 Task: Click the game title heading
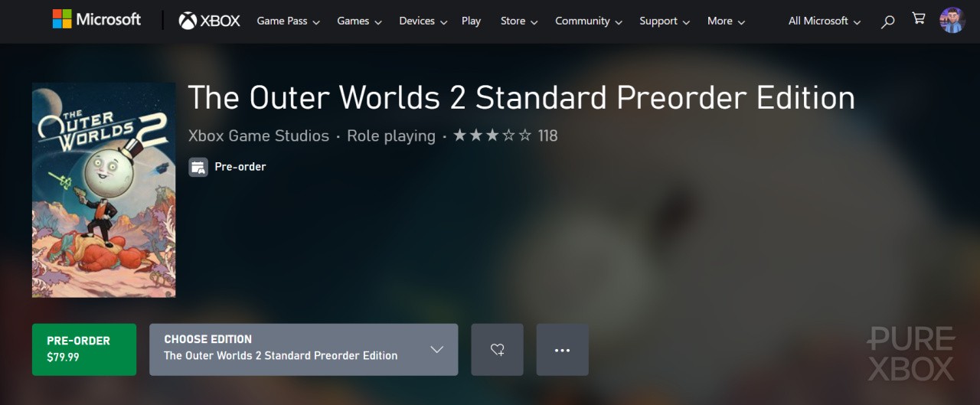click(x=521, y=98)
